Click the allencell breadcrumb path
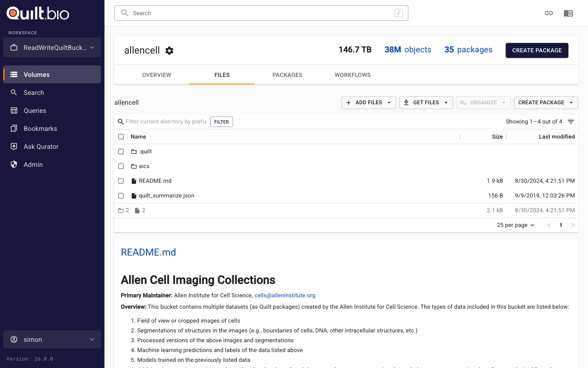588x368 pixels. tap(127, 103)
